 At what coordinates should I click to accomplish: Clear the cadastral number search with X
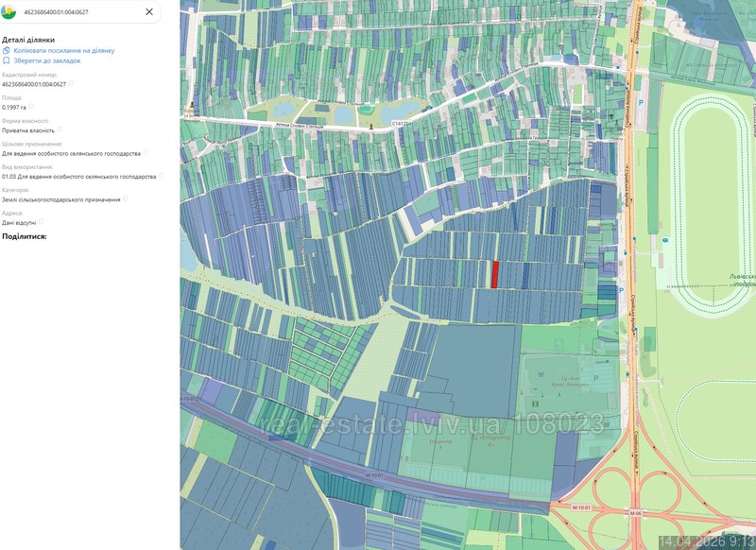pyautogui.click(x=149, y=11)
